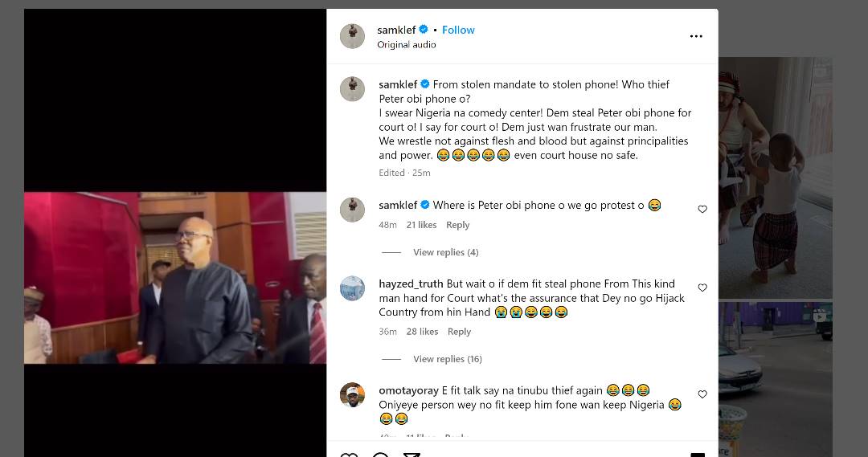Image resolution: width=868 pixels, height=457 pixels.
Task: Open the hayzed_truth username link
Action: point(411,284)
